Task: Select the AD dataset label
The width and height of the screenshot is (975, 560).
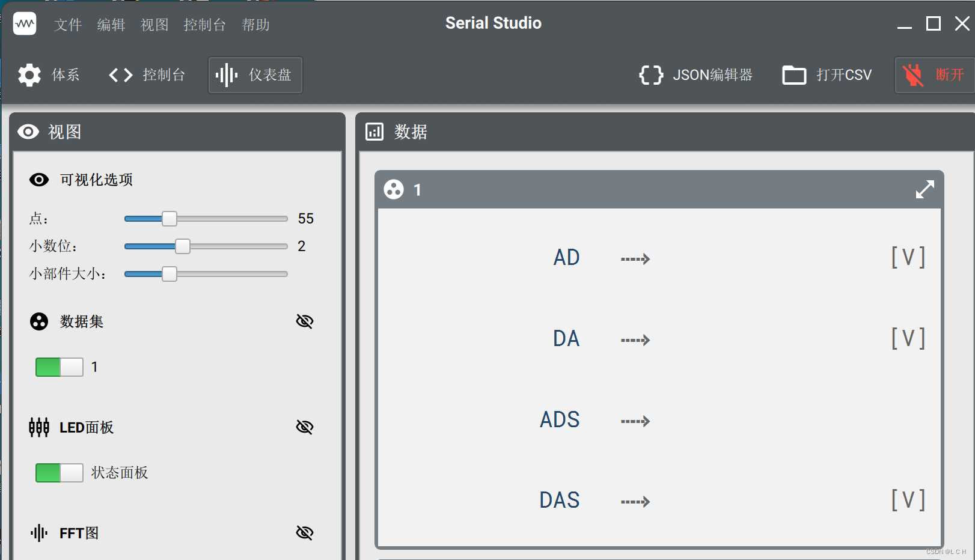Action: point(566,258)
